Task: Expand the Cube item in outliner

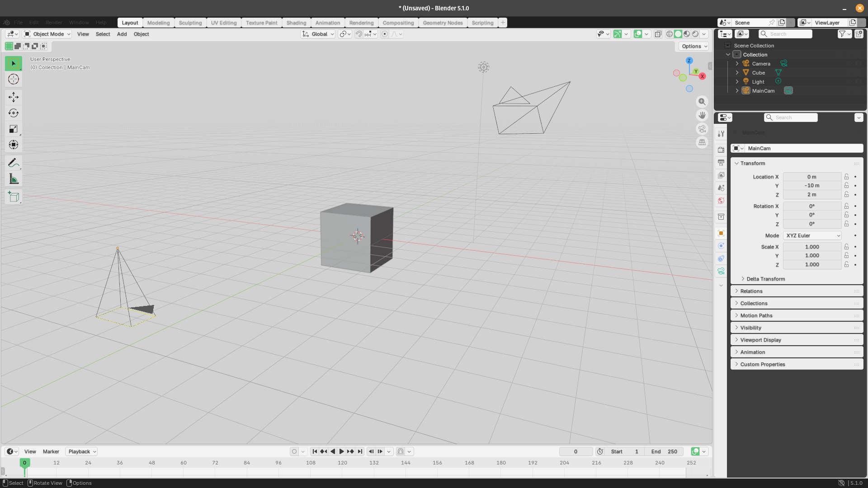Action: (737, 73)
